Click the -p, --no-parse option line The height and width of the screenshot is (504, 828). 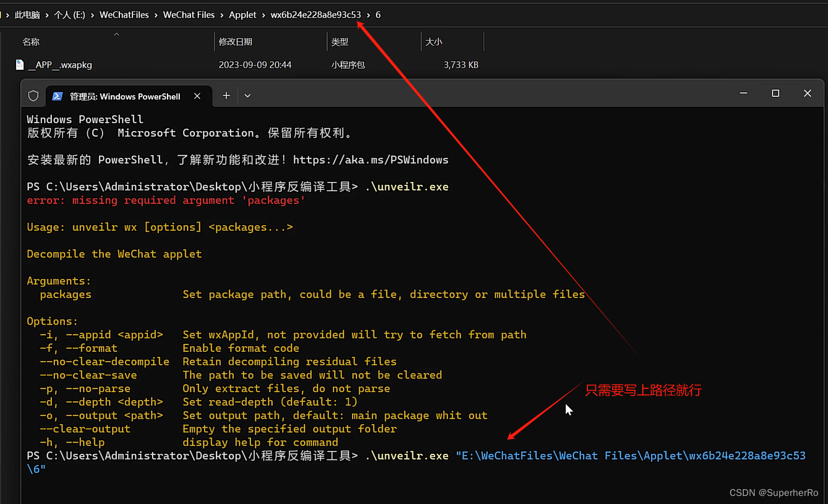point(215,388)
